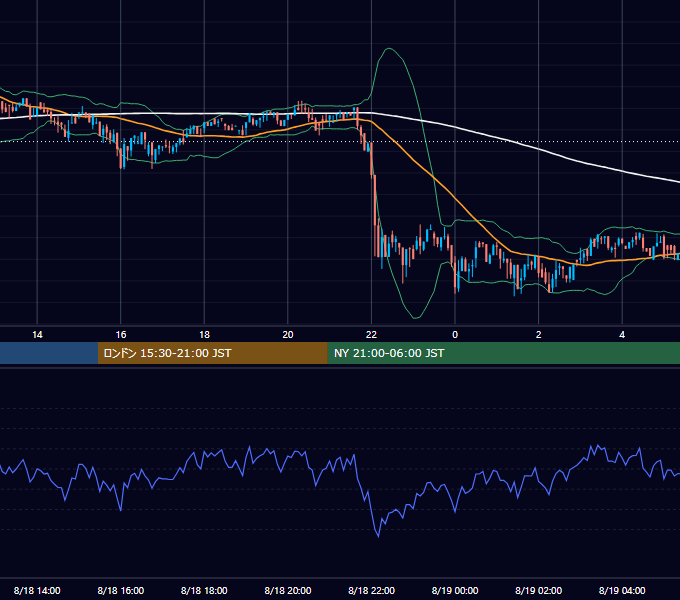The width and height of the screenshot is (680, 600).
Task: Select the 22 hour axis label
Action: [371, 335]
